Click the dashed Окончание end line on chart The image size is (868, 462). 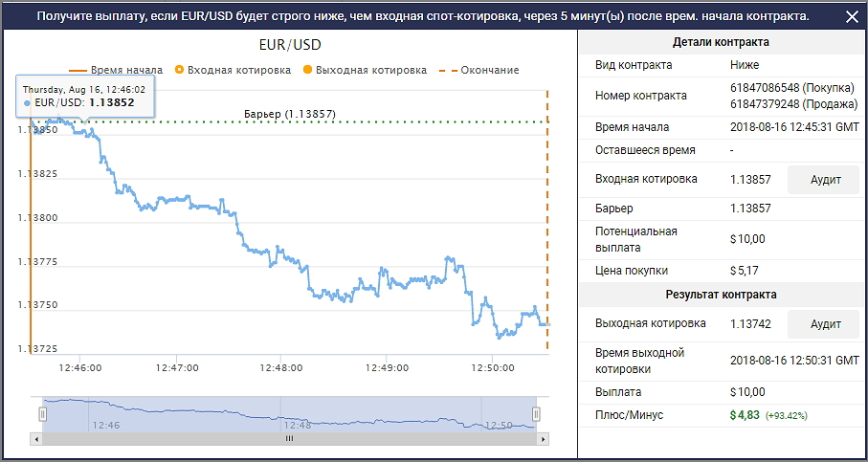pos(547,221)
